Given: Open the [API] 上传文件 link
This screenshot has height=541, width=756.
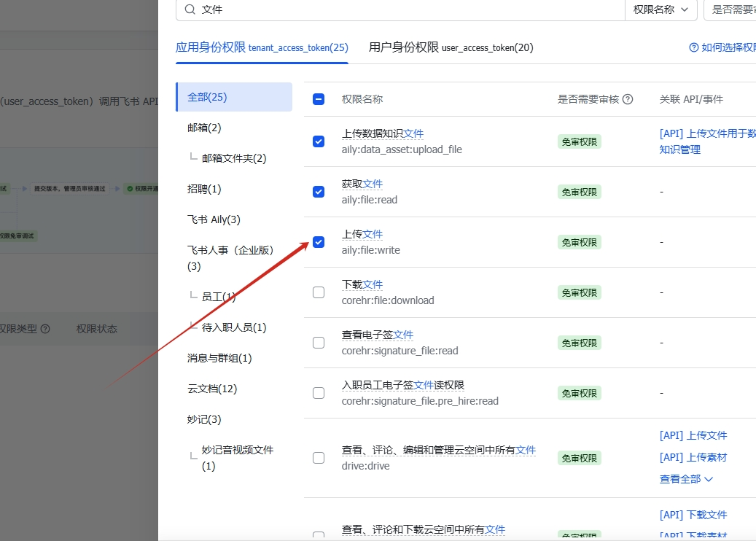Looking at the screenshot, I should 693,435.
